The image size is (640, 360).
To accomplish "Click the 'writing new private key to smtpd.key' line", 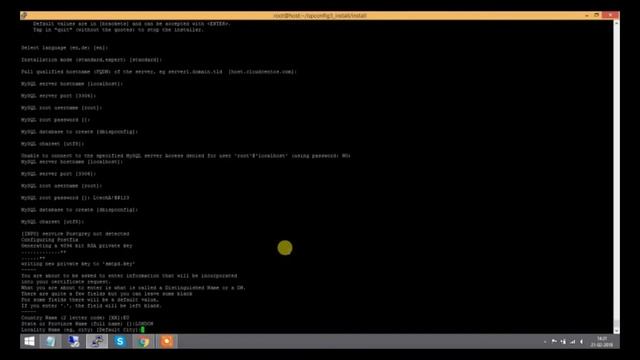I will pyautogui.click(x=78, y=264).
